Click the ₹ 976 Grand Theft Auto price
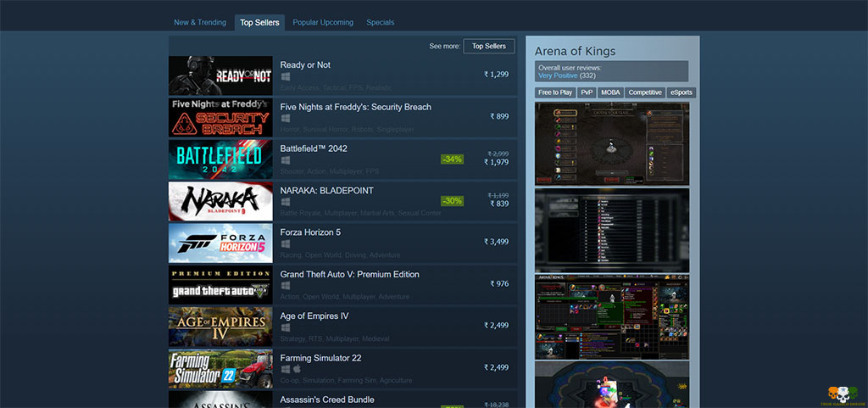This screenshot has width=868, height=408. (499, 284)
